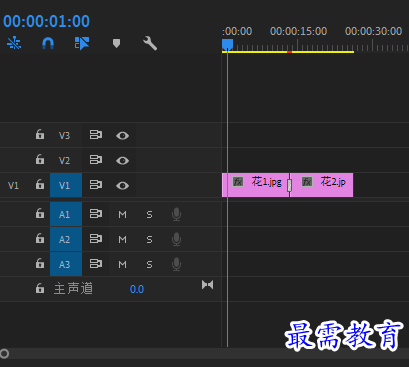Hide track V1 output eye
Image resolution: width=409 pixels, height=367 pixels.
122,185
